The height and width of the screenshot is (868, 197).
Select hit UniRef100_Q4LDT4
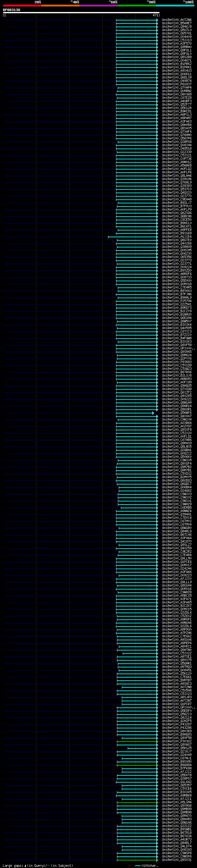[176, 846]
